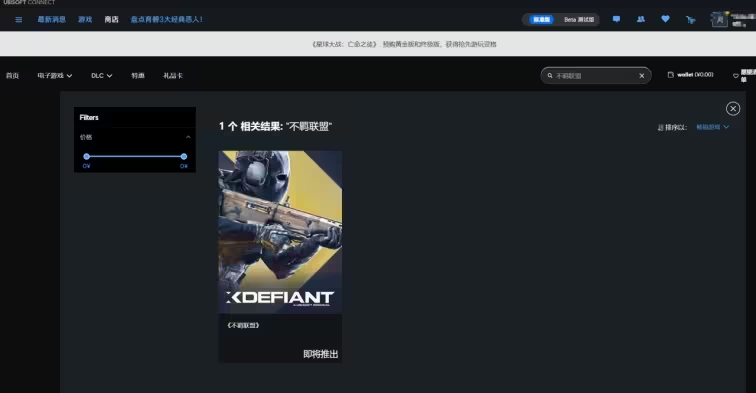Go to the 商店 tab
Viewport: 756px width, 393px height.
point(111,20)
